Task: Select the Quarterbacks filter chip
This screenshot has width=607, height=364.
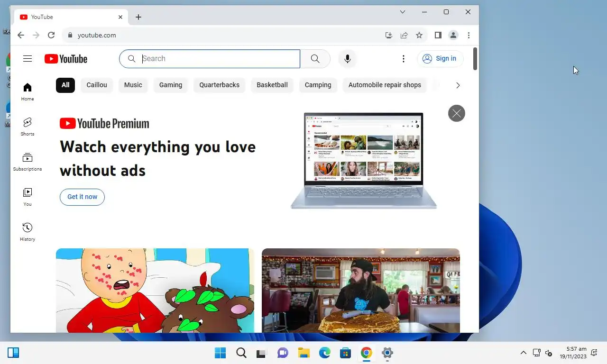Action: pos(220,85)
